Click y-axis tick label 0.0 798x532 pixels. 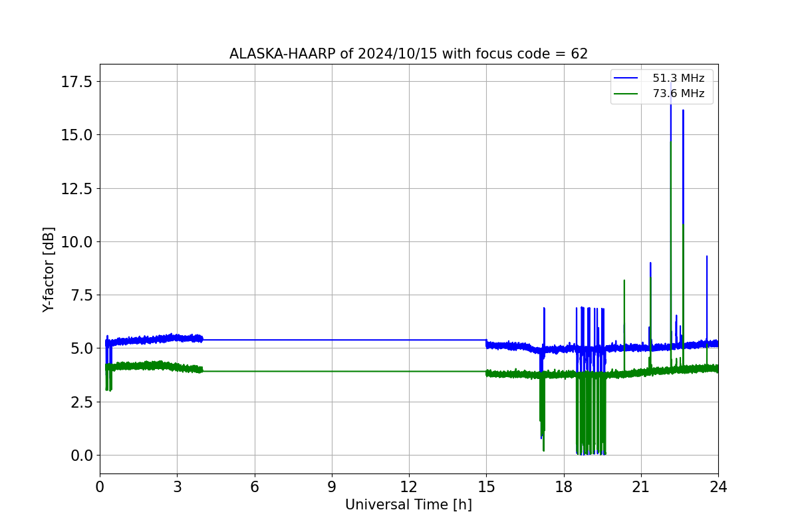coord(81,456)
